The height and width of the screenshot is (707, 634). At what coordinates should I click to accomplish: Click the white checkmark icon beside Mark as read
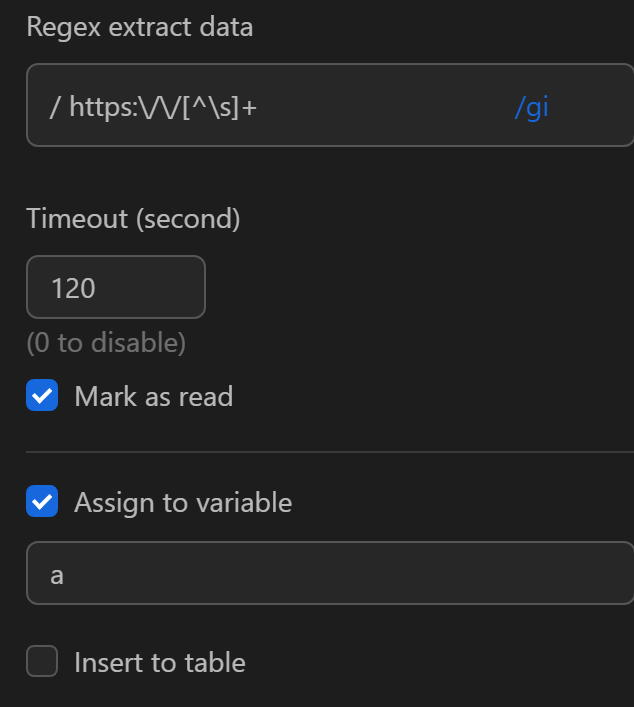coord(42,396)
